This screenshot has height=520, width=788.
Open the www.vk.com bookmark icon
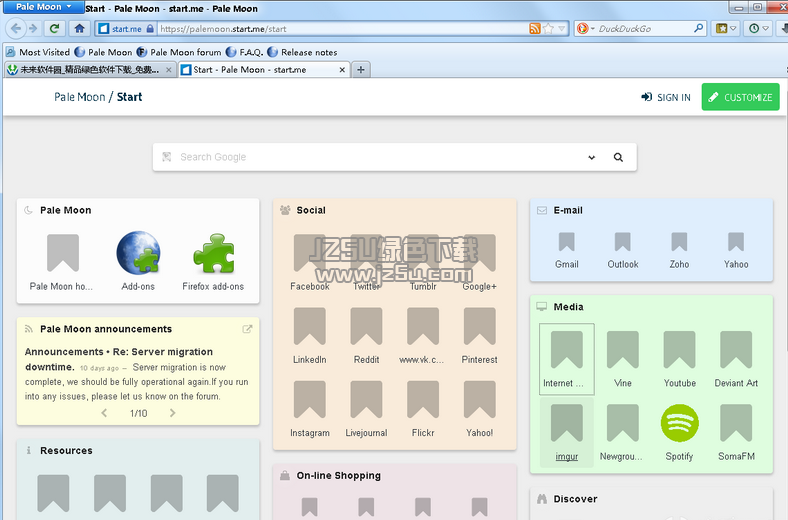pos(423,327)
